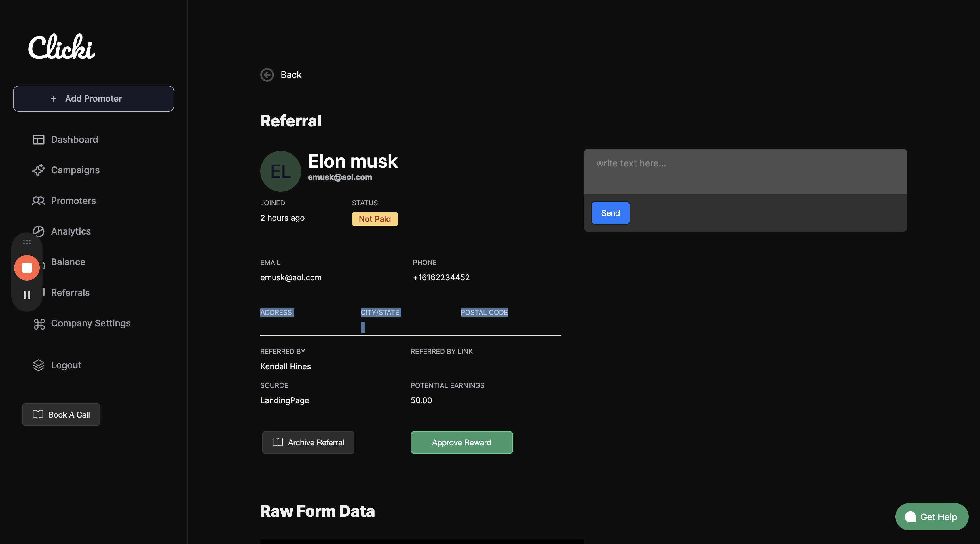Open the Analytics menu item
The width and height of the screenshot is (980, 544).
(71, 231)
